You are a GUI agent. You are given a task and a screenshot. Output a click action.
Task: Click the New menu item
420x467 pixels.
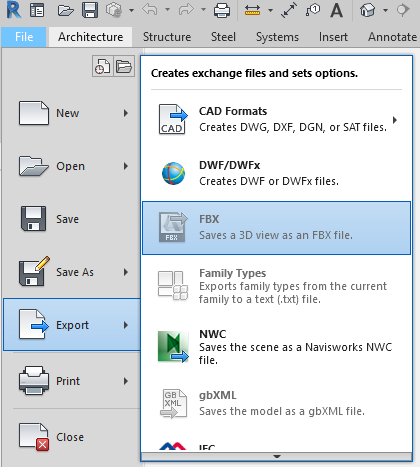tap(71, 113)
